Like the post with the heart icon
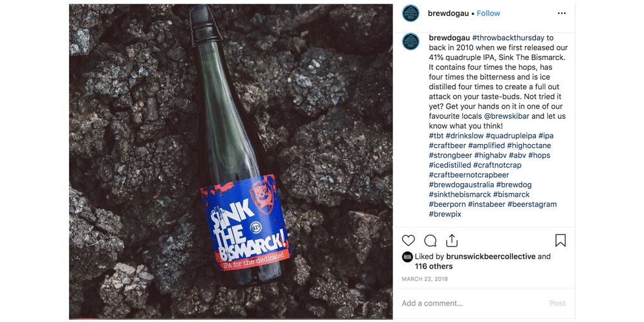This screenshot has height=322, width=644. tap(409, 240)
